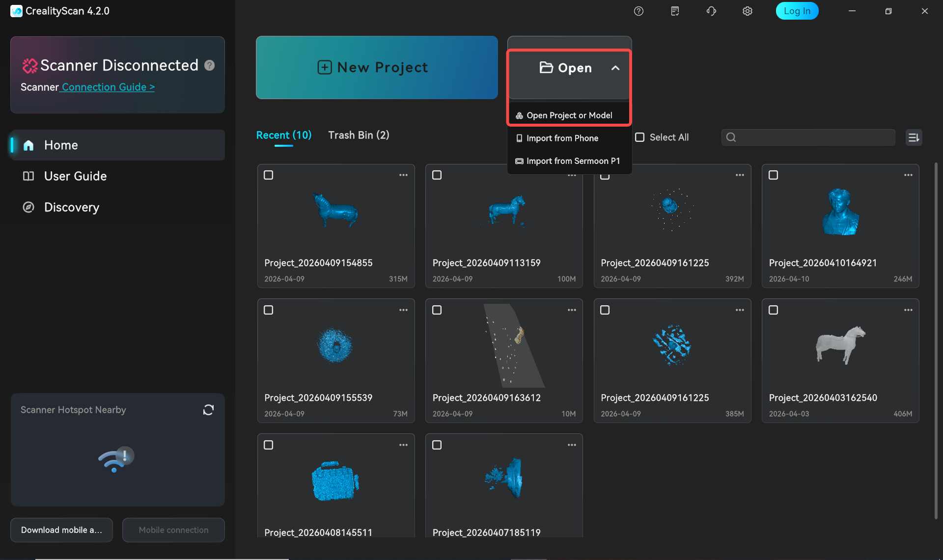Check the Select All checkbox
The image size is (943, 560).
pyautogui.click(x=640, y=137)
